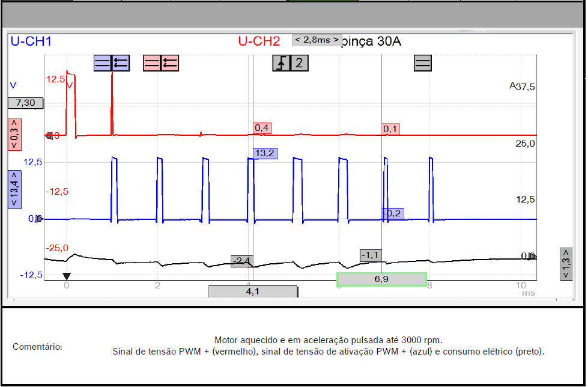Click the green-outlined 6,9 cursor label
This screenshot has width=588, height=387.
381,279
